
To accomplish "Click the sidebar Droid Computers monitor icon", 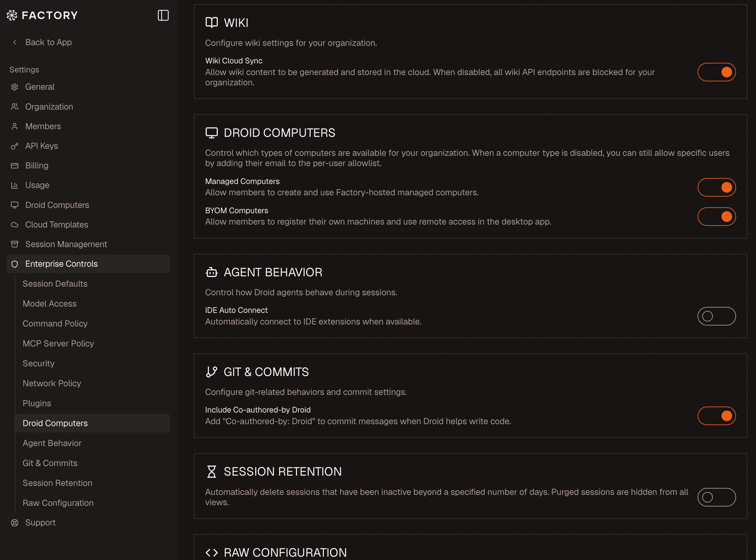I will point(15,205).
